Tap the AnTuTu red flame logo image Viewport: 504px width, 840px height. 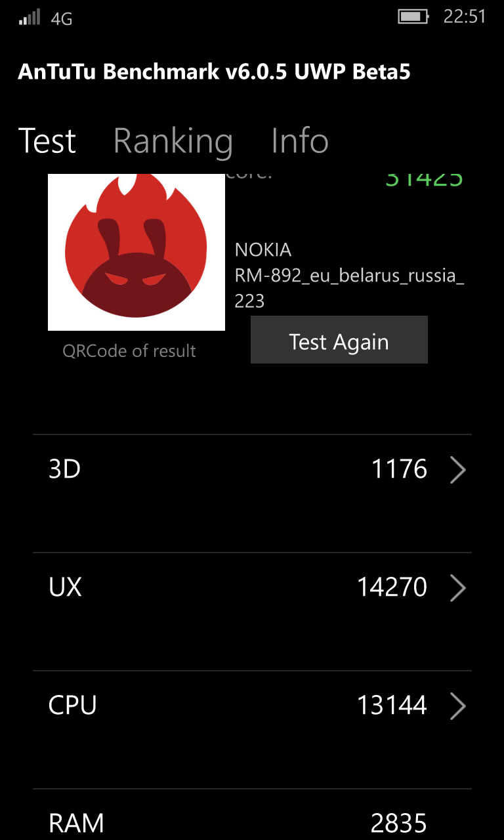click(x=136, y=253)
